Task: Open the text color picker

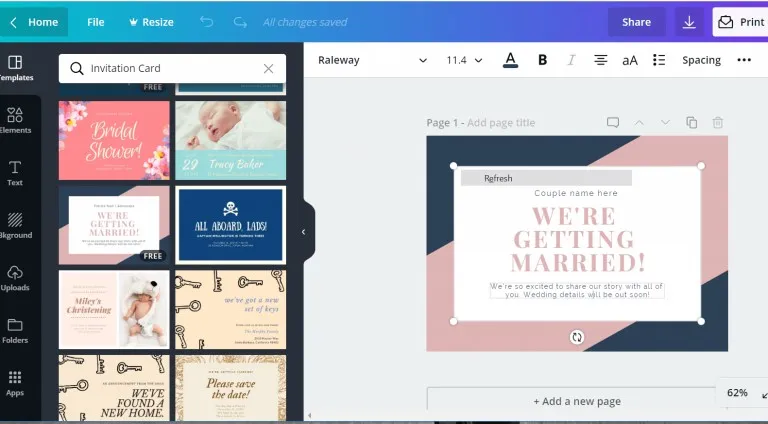Action: point(510,60)
